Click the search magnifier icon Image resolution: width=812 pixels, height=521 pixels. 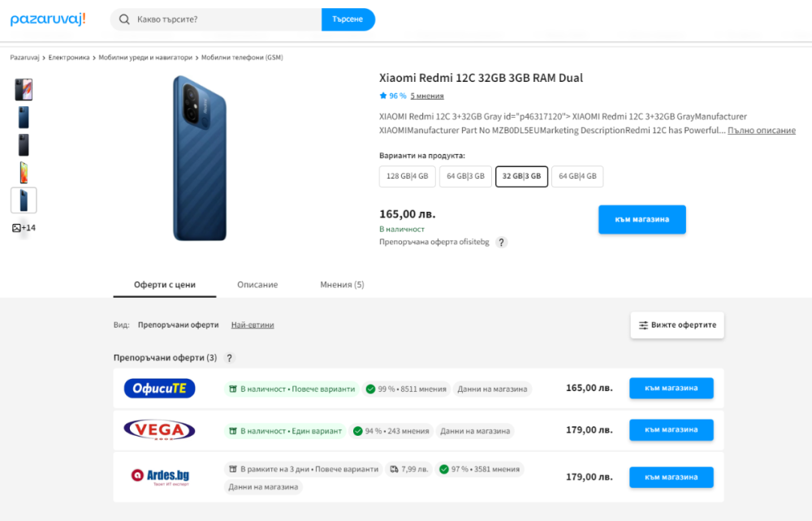tap(125, 19)
